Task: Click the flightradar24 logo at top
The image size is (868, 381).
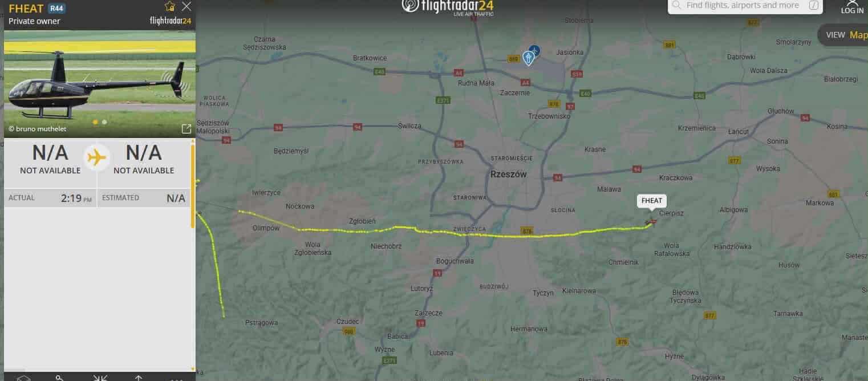Action: [448, 6]
